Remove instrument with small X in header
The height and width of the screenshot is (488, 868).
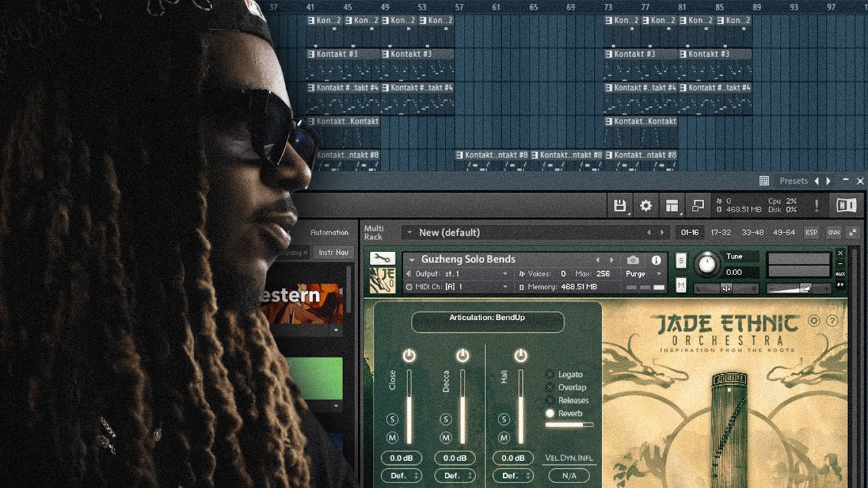click(840, 253)
